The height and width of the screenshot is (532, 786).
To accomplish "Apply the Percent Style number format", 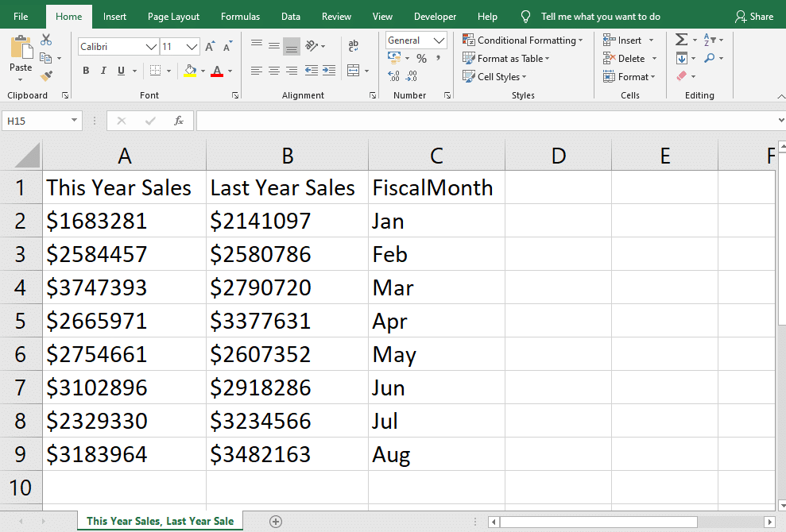I will tap(422, 58).
